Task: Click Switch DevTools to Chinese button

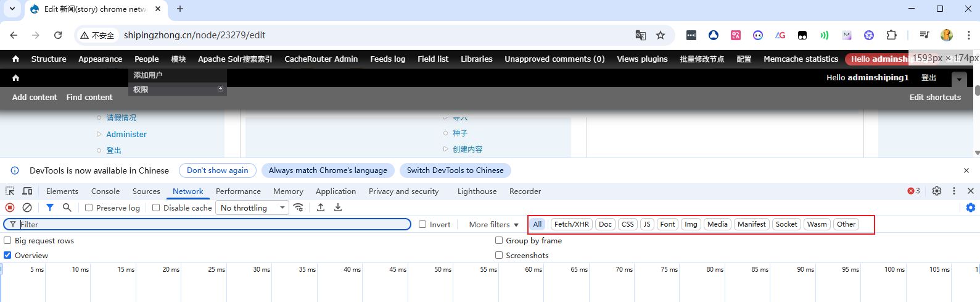Action: (x=455, y=170)
